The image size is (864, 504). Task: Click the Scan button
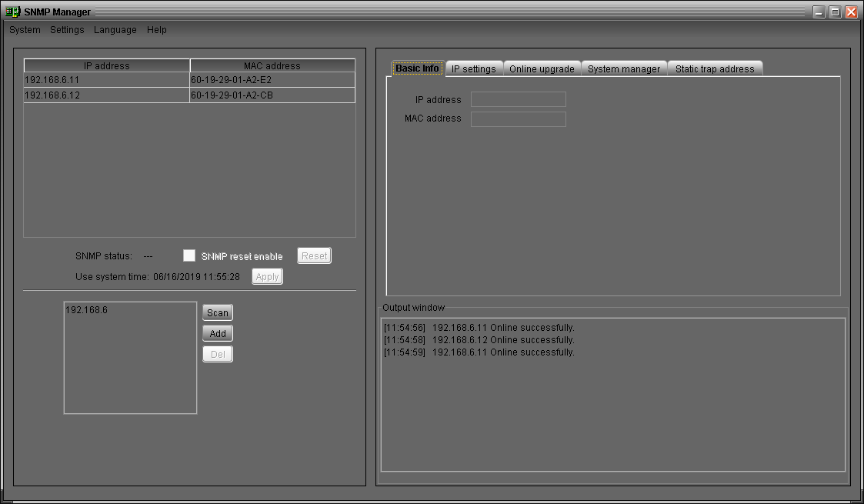point(218,312)
